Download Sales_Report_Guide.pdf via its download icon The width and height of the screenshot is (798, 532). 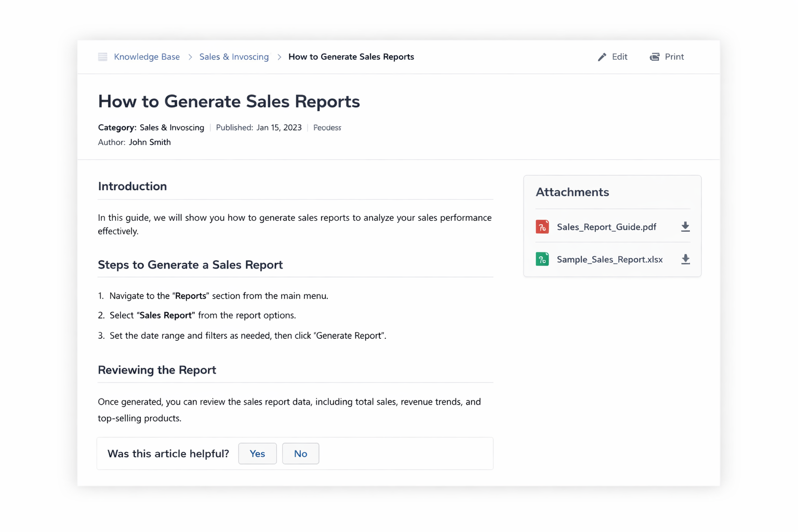[x=685, y=227]
